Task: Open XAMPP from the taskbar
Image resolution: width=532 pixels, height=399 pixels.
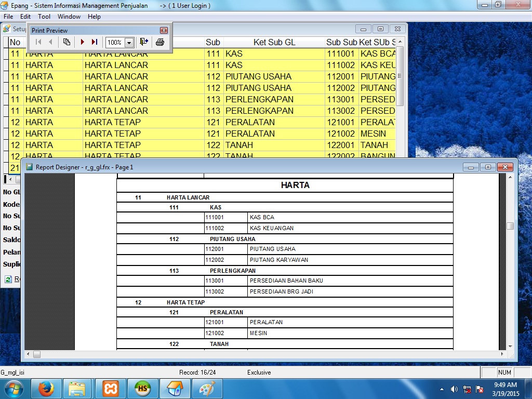Action: (110, 389)
